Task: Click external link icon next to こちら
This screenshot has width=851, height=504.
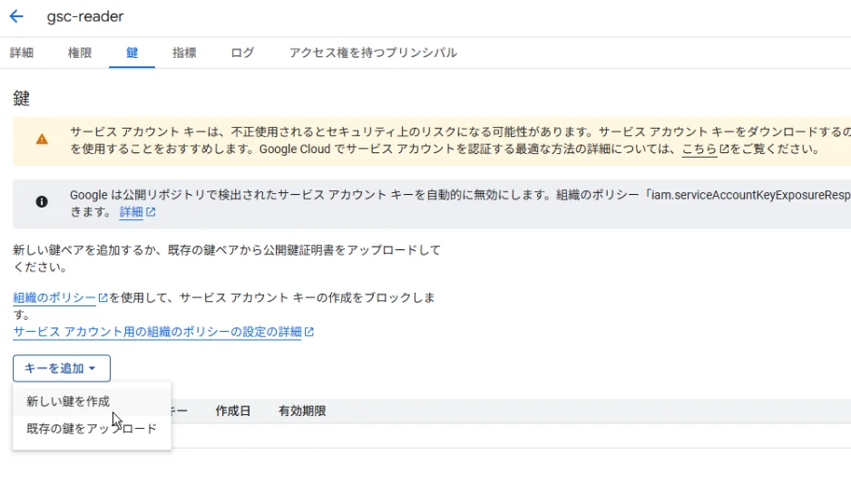Action: (x=724, y=150)
